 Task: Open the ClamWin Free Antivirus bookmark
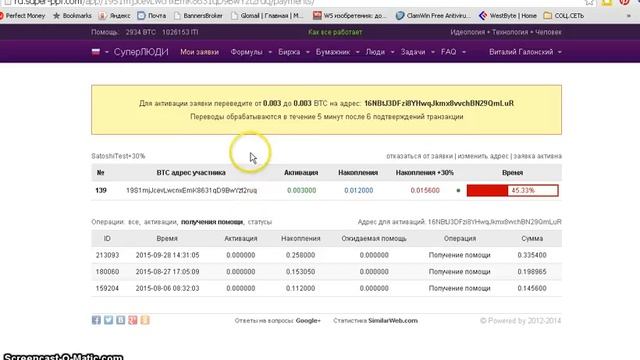(x=433, y=16)
